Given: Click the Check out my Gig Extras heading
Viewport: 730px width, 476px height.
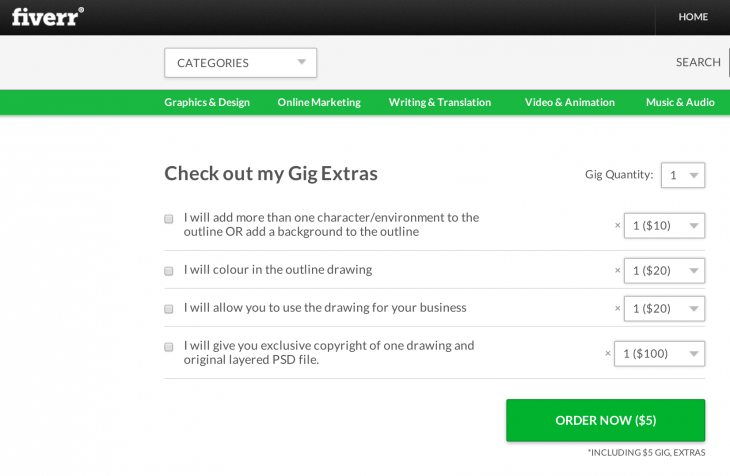Looking at the screenshot, I should (x=271, y=173).
